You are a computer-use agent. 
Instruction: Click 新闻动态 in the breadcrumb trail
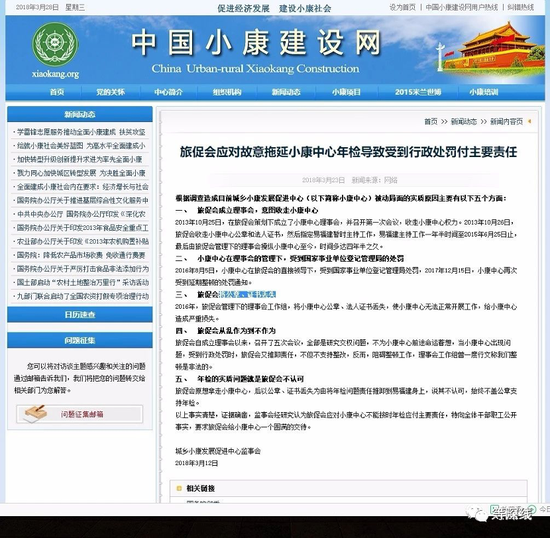coord(463,121)
